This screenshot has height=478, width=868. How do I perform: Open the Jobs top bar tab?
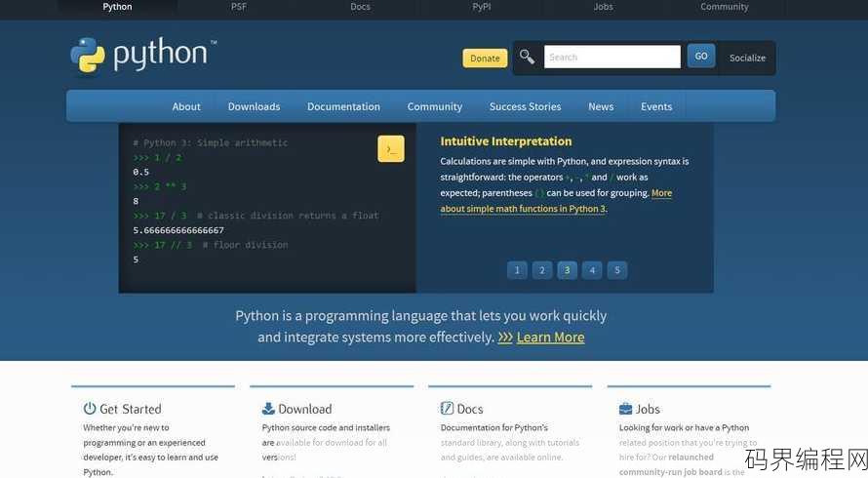tap(603, 7)
